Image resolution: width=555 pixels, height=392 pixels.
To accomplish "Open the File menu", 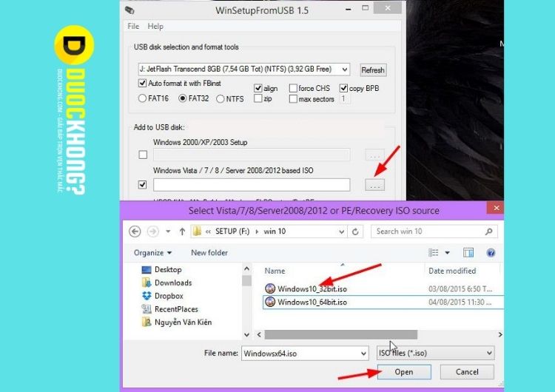I will coord(133,26).
